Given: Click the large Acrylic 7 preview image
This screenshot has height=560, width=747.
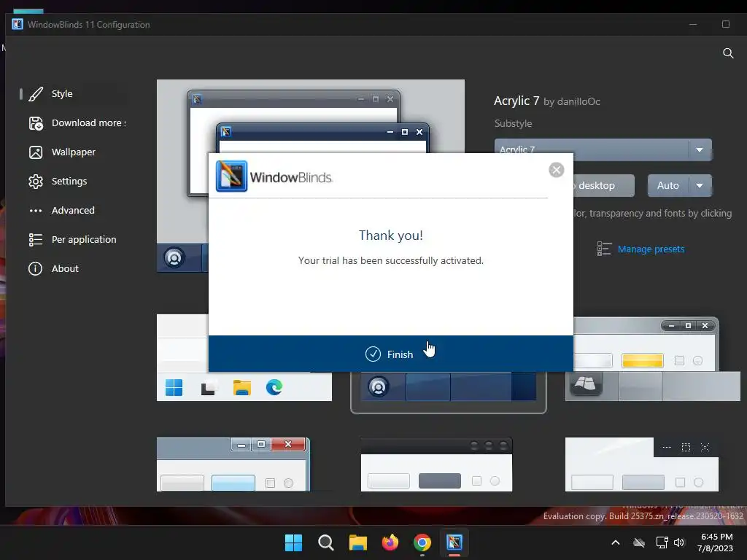Looking at the screenshot, I should [x=311, y=116].
